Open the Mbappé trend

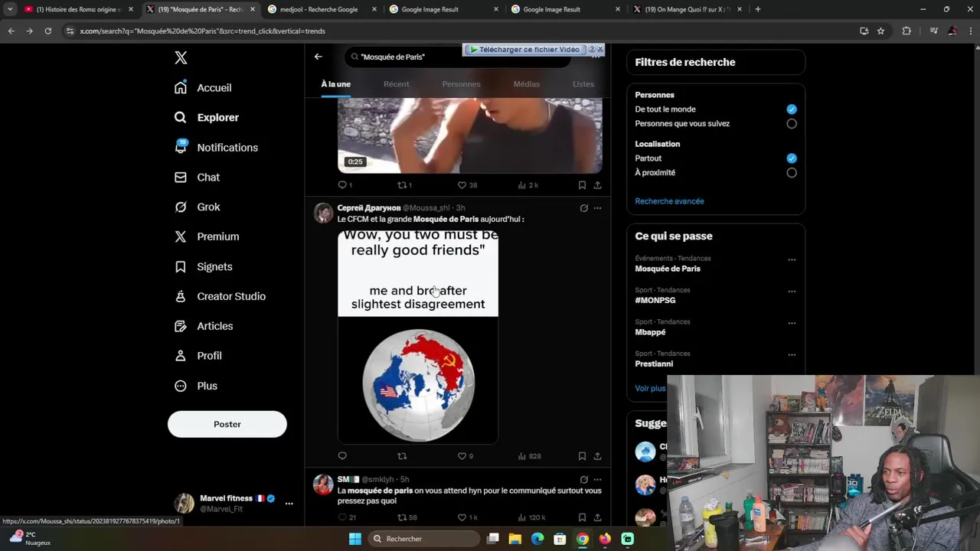click(x=650, y=332)
